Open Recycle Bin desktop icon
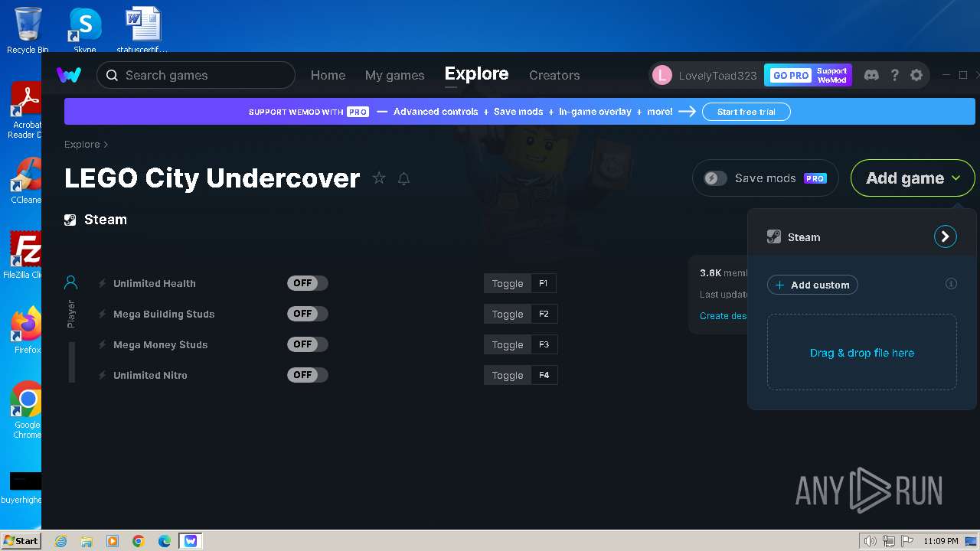The height and width of the screenshot is (551, 980). point(28,31)
